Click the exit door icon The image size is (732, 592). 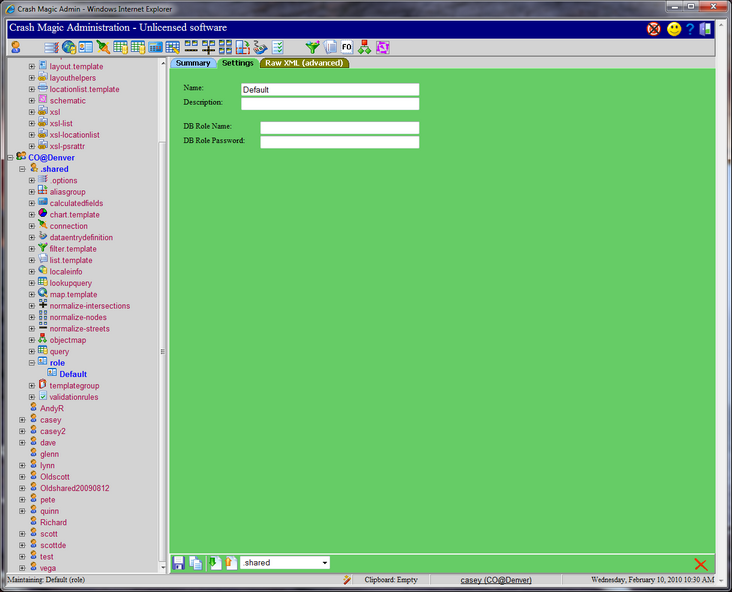(706, 29)
